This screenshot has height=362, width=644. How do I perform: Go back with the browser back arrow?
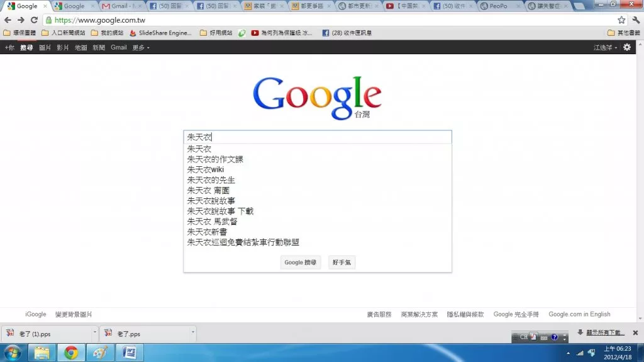click(8, 20)
